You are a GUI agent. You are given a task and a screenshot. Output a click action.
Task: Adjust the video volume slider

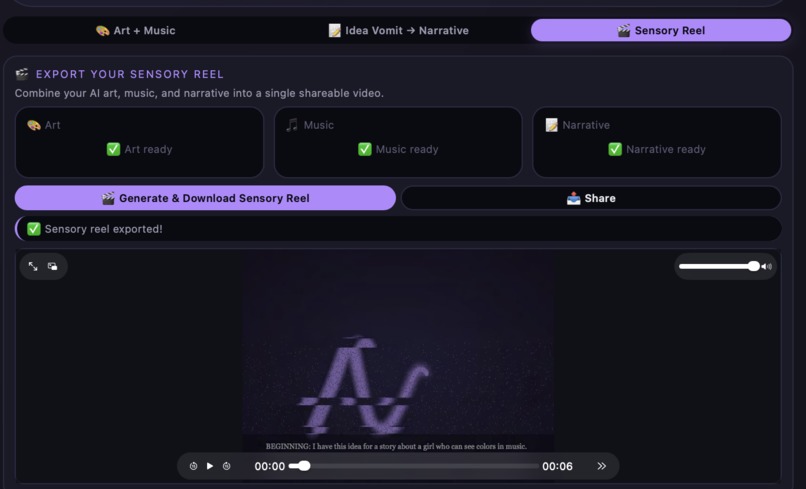[719, 266]
